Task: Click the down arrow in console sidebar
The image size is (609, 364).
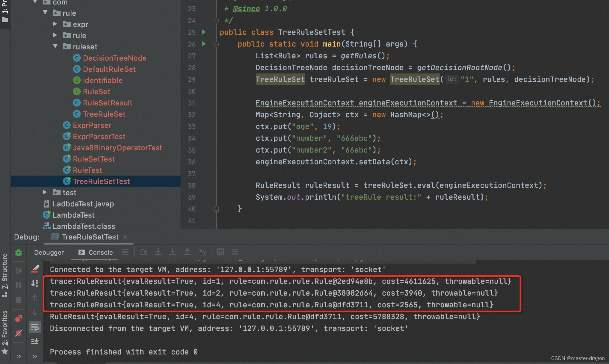Action: [35, 312]
